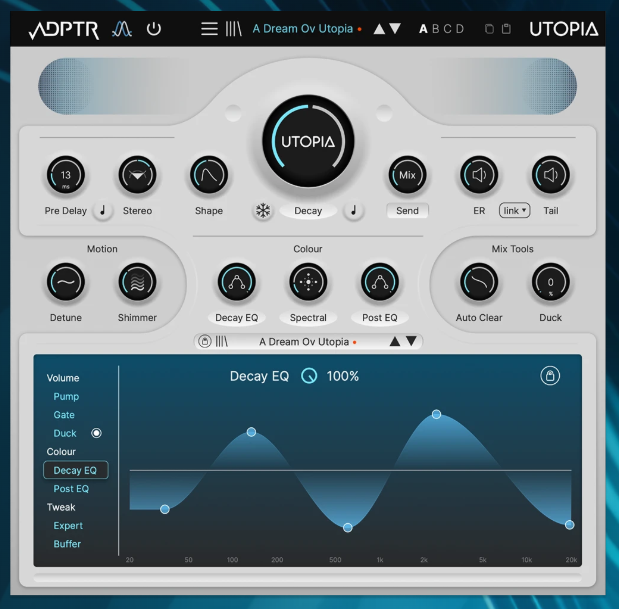The height and width of the screenshot is (609, 619).
Task: Switch to C state slot
Action: [448, 29]
